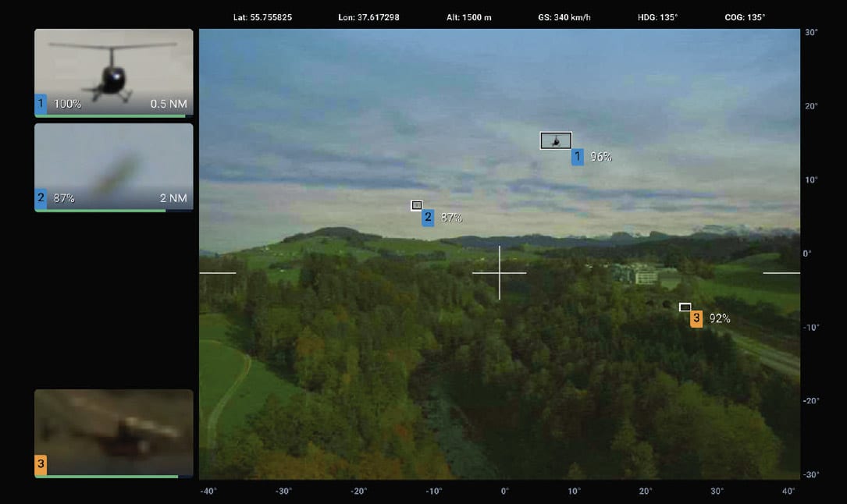This screenshot has width=847, height=504.
Task: Select blue badge 2 in sidebar thumbnail
Action: click(41, 198)
